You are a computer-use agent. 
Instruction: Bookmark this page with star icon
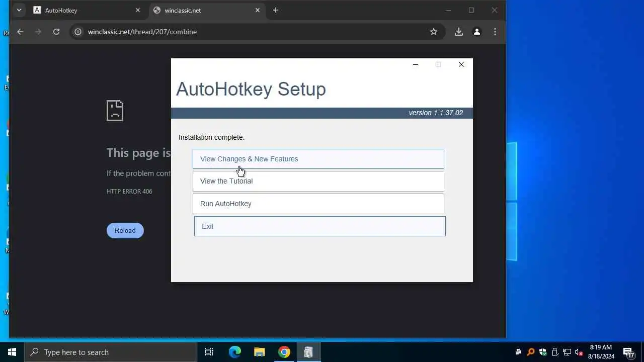[x=434, y=32]
